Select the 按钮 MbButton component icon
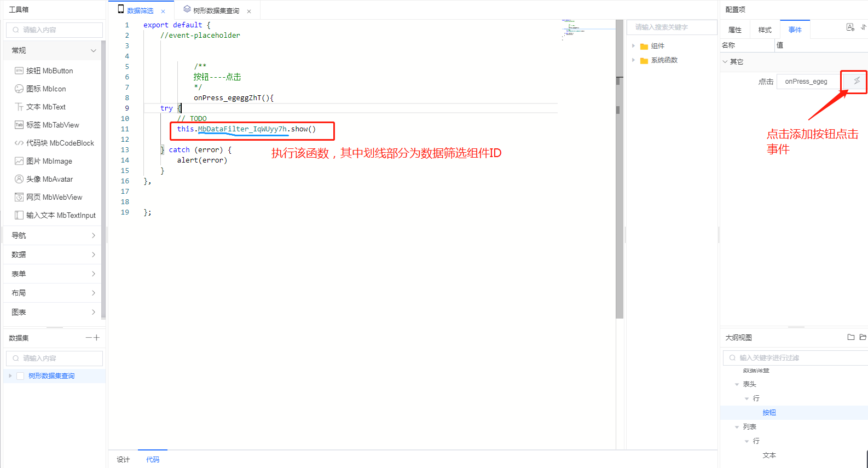 [19, 71]
